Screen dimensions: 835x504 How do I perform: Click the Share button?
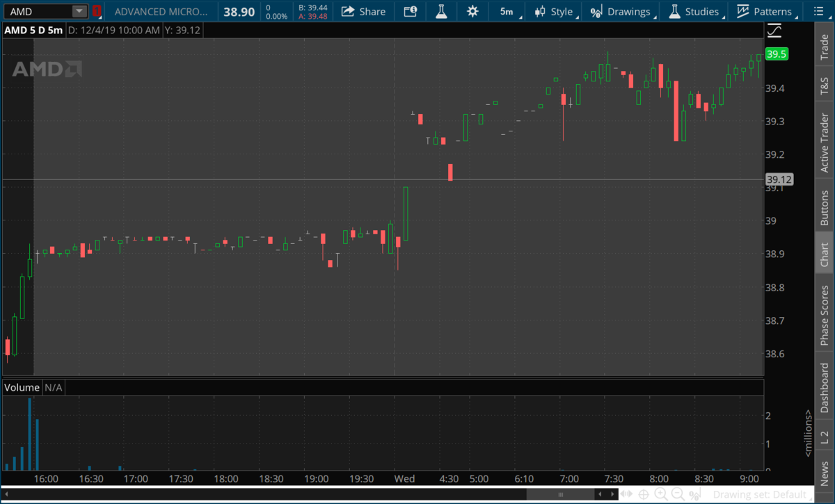tap(364, 11)
